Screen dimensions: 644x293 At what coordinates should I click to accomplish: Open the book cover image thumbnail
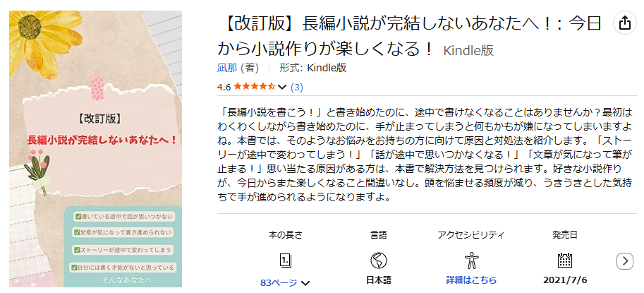(x=95, y=149)
